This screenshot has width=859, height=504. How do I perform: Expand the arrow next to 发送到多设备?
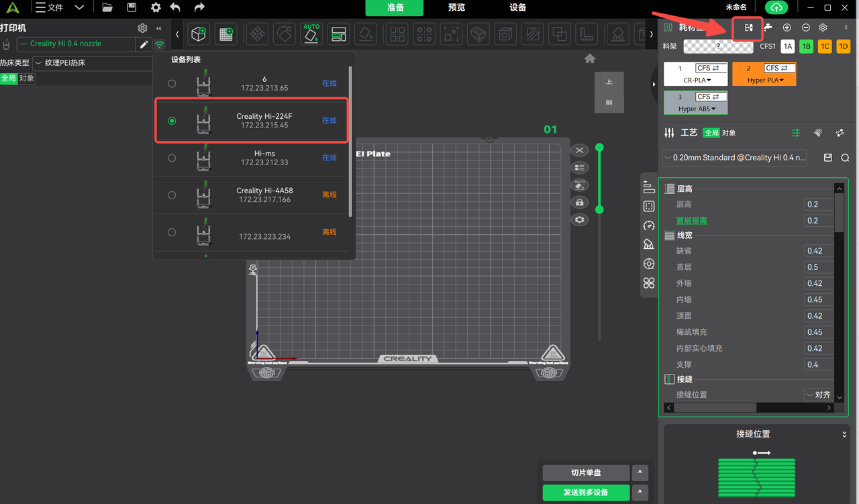(640, 493)
